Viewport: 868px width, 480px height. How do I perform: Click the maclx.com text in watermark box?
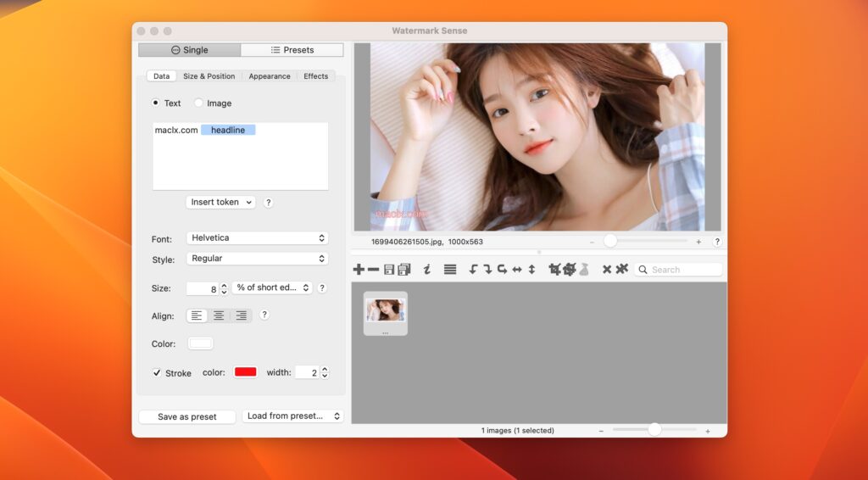(x=176, y=130)
